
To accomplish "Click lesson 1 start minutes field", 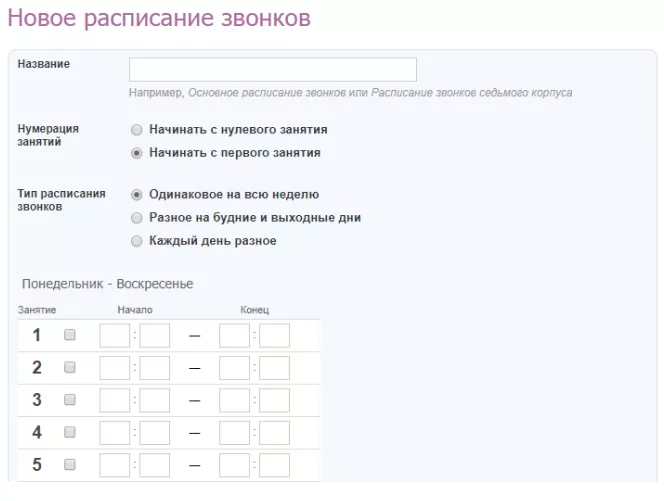I will 155,336.
